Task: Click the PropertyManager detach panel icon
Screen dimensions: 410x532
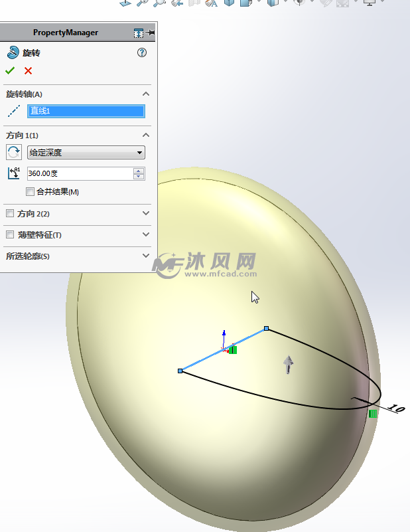Action: (x=139, y=33)
